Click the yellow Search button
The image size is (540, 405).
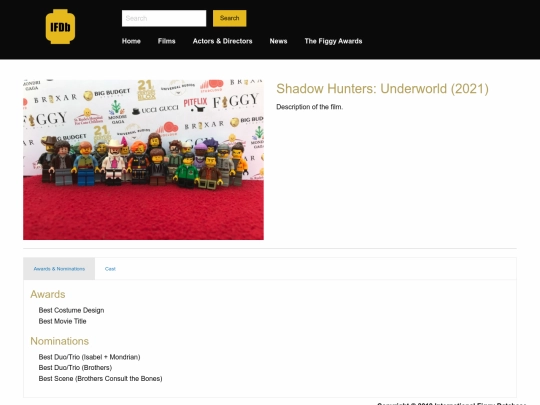point(229,18)
